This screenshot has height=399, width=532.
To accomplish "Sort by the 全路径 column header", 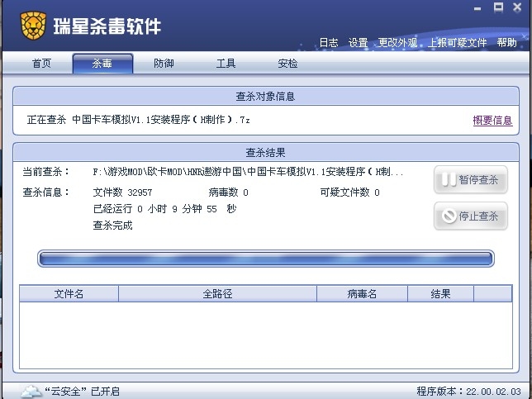I will (x=217, y=294).
